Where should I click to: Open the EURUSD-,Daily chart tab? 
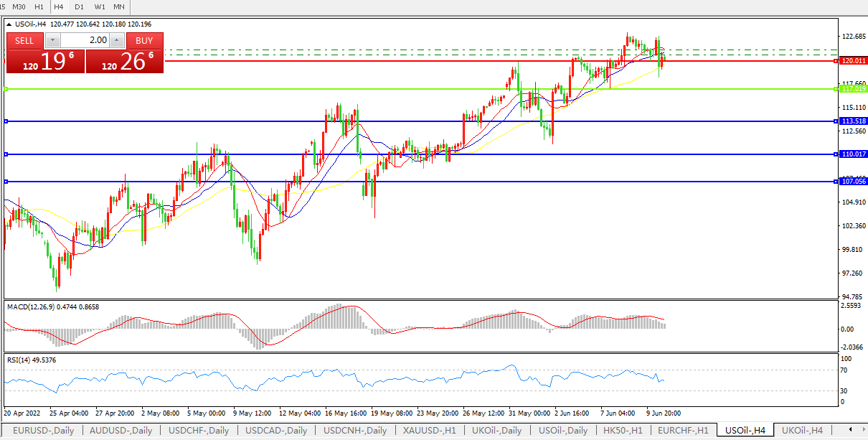point(42,431)
